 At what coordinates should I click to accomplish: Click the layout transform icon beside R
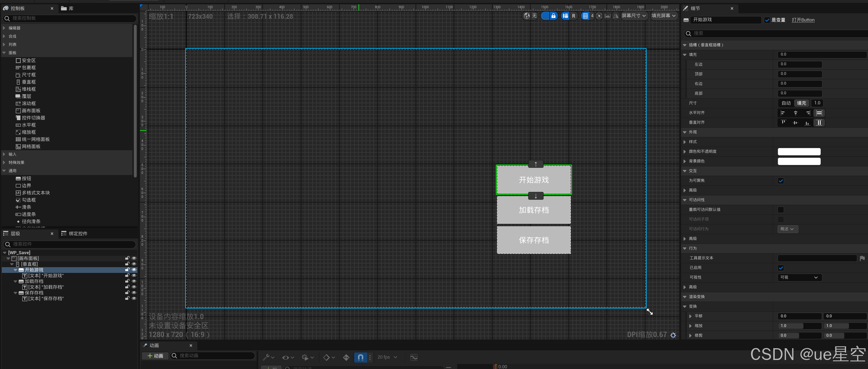pyautogui.click(x=566, y=16)
